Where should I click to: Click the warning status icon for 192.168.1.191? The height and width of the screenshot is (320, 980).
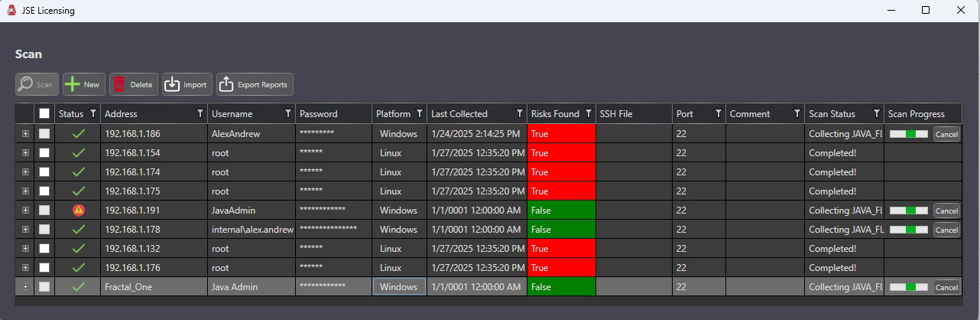tap(78, 211)
